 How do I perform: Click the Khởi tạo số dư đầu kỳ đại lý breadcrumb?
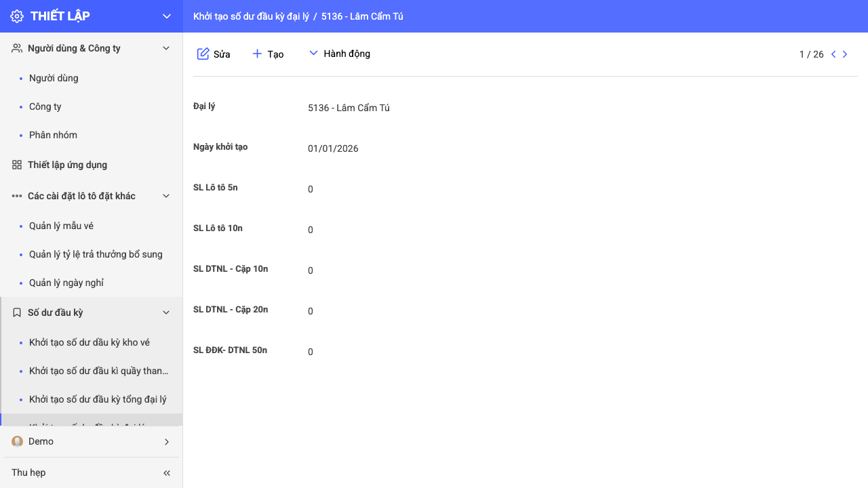251,16
